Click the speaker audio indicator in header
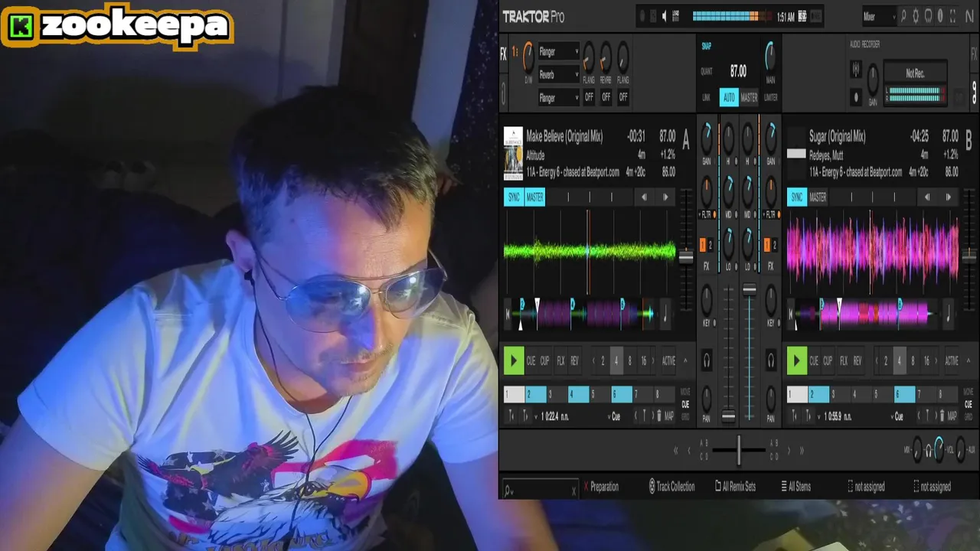The width and height of the screenshot is (980, 551). point(665,15)
